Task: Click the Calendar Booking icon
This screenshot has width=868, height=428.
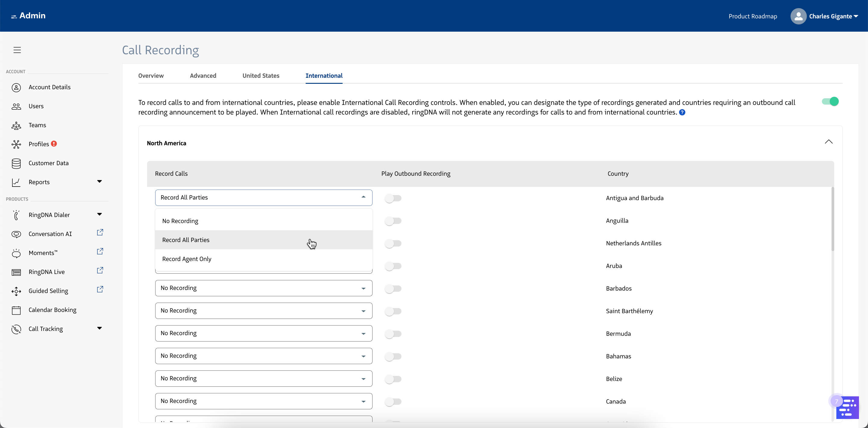Action: (x=16, y=310)
